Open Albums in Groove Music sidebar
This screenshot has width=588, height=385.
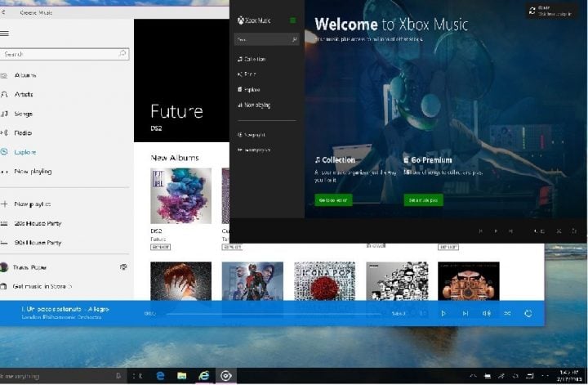tap(25, 75)
